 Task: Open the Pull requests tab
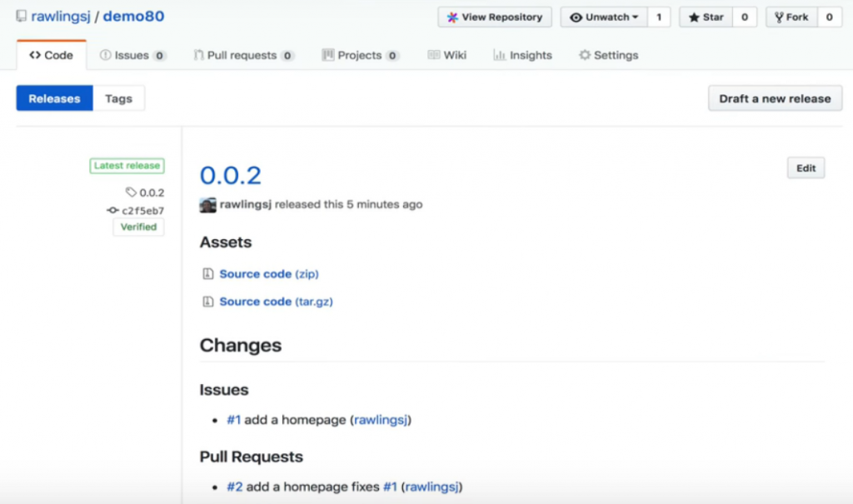coord(244,55)
